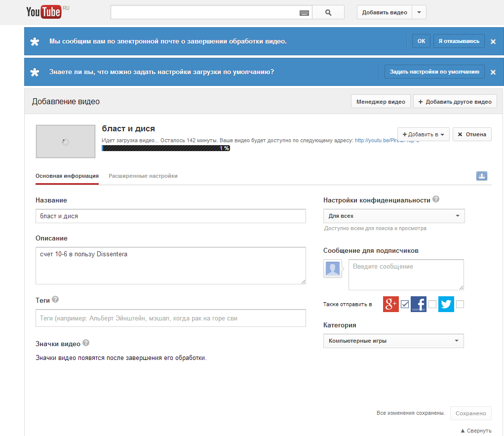Click the Twitter share icon
The image size is (504, 436).
coord(446,304)
